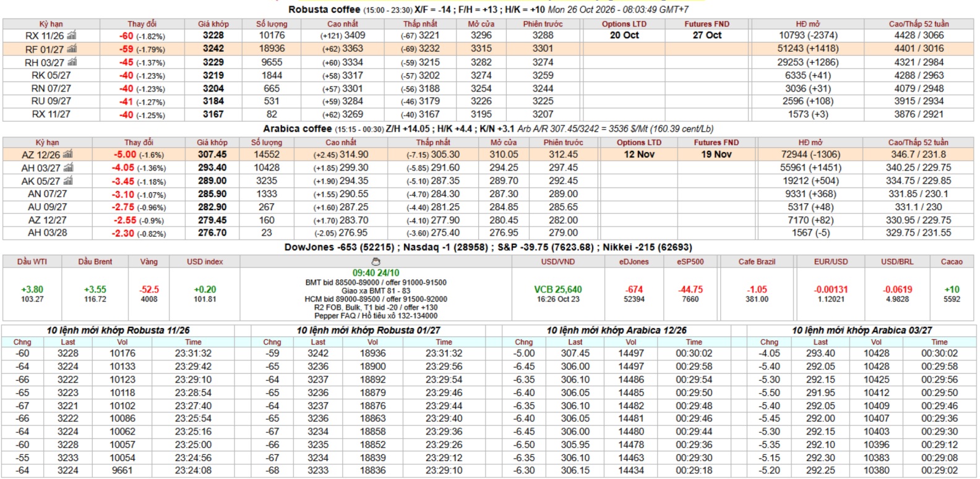Image resolution: width=980 pixels, height=479 pixels.
Task: Click the "Robusta coffee" table title
Action: coord(324,9)
